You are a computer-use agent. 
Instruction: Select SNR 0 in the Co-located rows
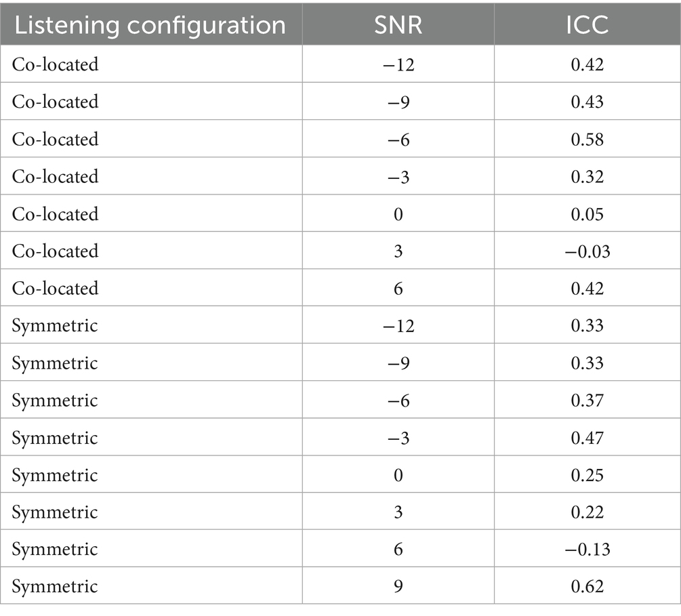[x=398, y=214]
